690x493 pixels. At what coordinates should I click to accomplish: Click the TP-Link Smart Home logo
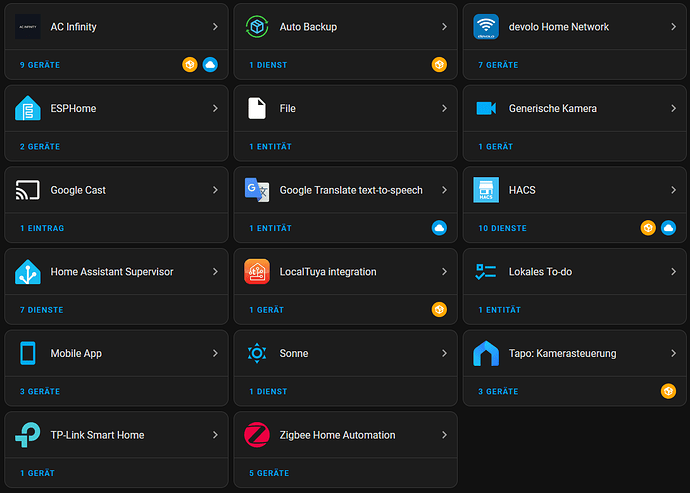28,435
